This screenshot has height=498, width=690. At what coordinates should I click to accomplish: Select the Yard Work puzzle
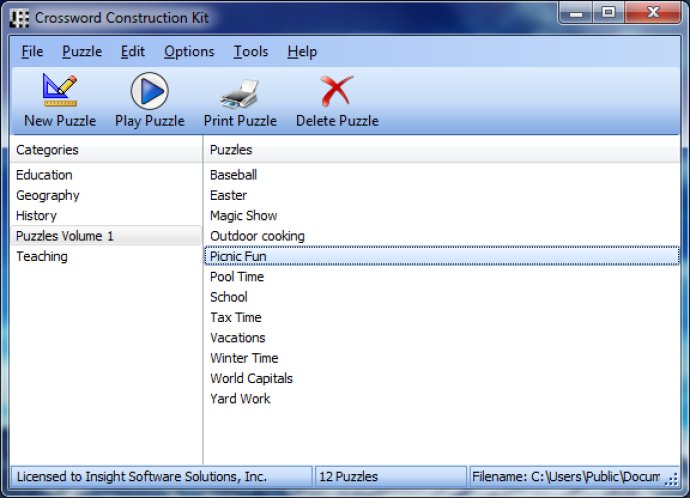point(442,399)
